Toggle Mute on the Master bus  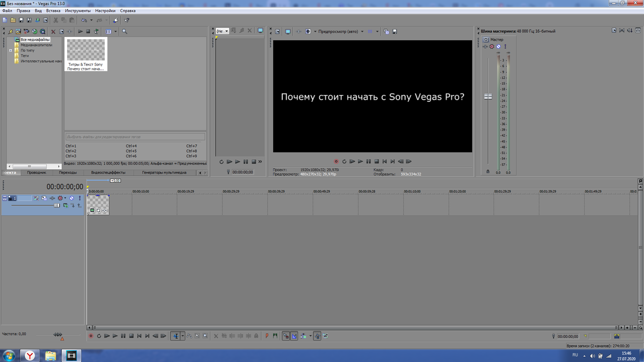(498, 47)
